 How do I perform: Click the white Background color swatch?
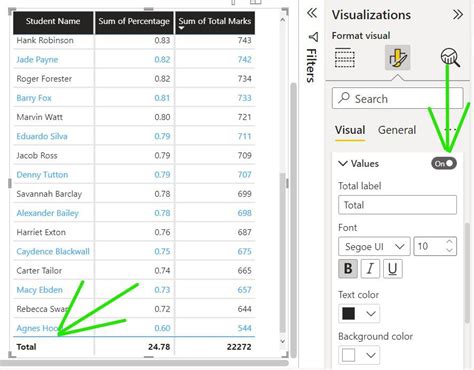click(349, 355)
